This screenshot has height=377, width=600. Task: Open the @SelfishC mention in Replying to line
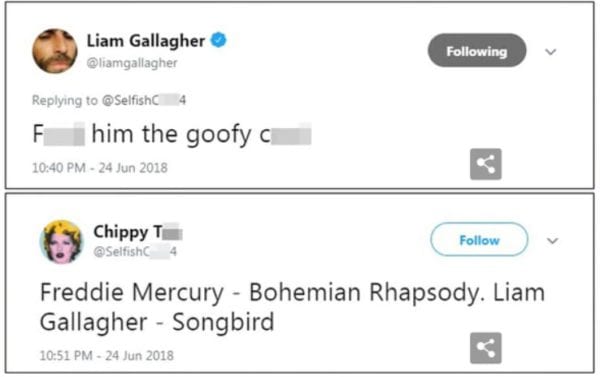point(144,100)
